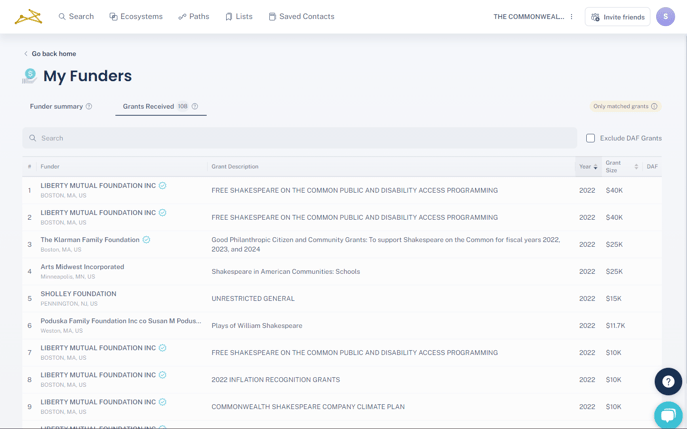This screenshot has height=429, width=687.
Task: Open the Poduska Family Foundation funder
Action: [x=121, y=321]
